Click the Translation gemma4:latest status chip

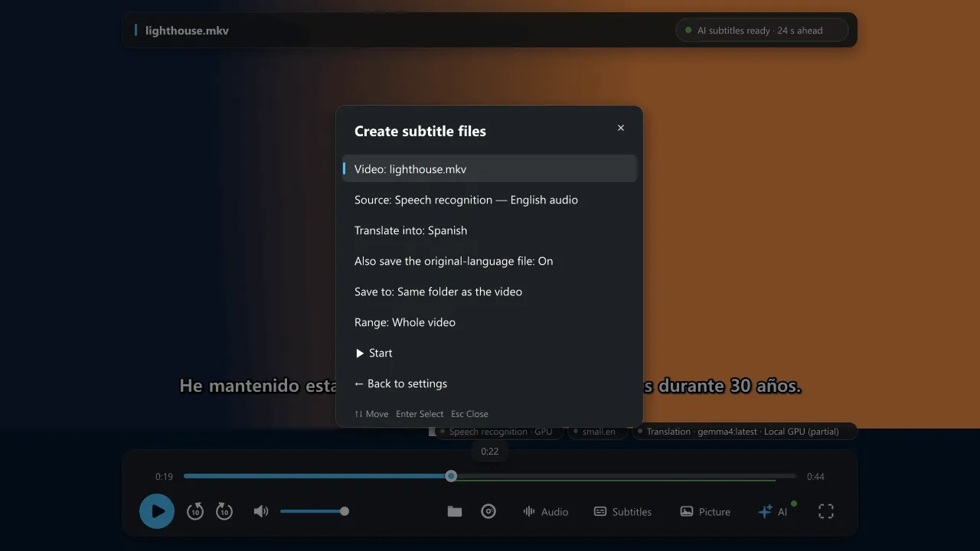744,432
